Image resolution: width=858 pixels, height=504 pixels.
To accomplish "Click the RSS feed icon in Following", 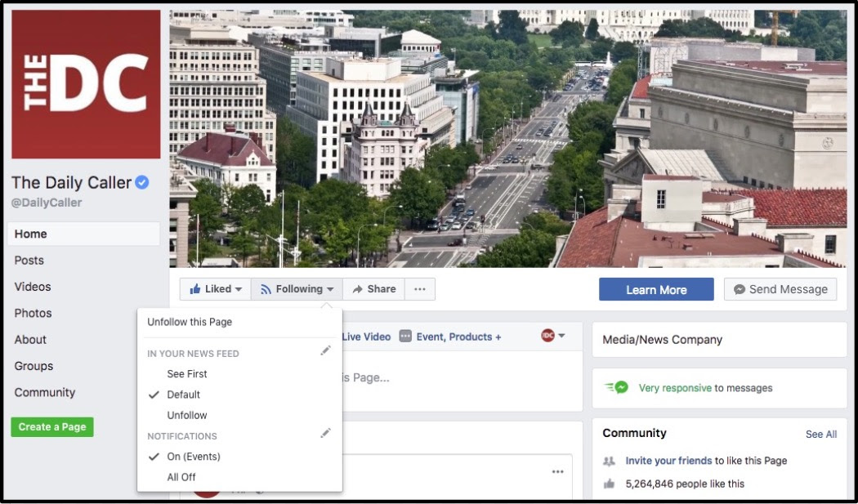I will tap(266, 289).
